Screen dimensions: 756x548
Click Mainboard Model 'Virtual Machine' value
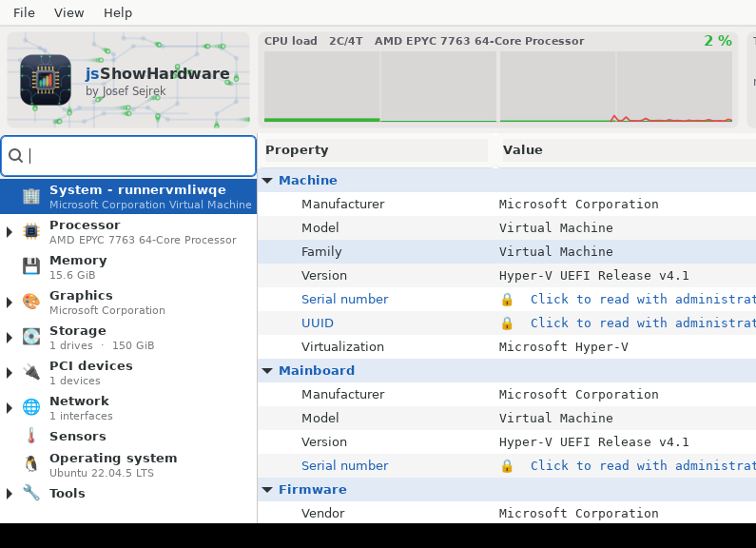[556, 419]
